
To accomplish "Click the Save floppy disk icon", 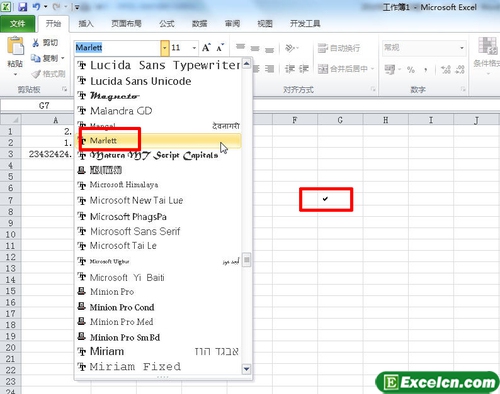I will [x=22, y=7].
